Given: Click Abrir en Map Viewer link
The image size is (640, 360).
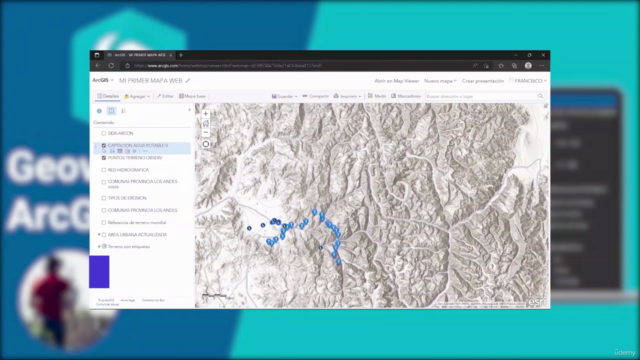Looking at the screenshot, I should click(397, 81).
